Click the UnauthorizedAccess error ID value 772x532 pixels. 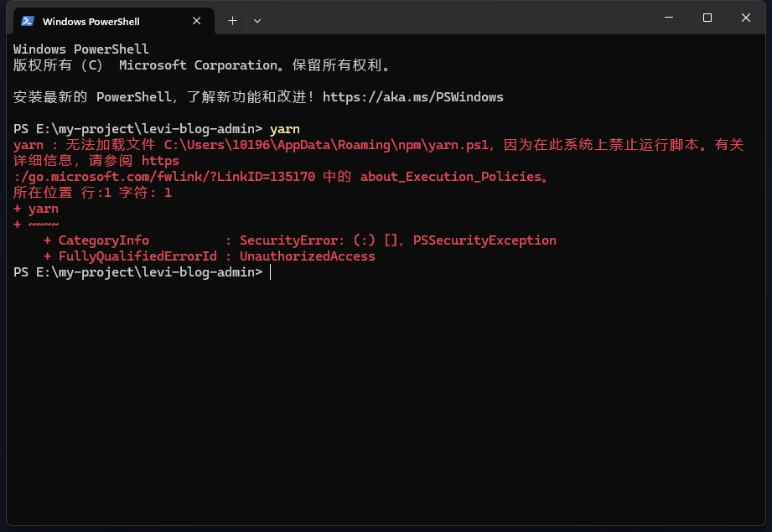pyautogui.click(x=308, y=256)
